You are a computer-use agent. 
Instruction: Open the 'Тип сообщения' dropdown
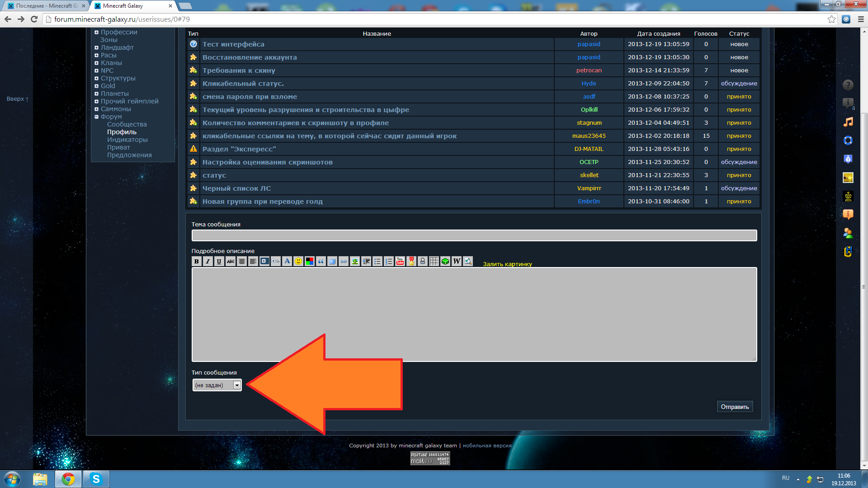(x=217, y=385)
